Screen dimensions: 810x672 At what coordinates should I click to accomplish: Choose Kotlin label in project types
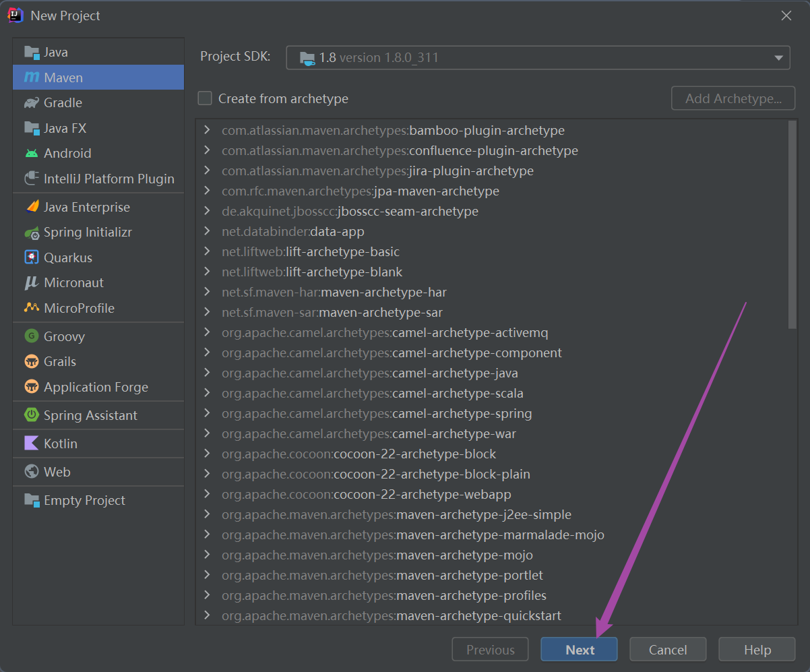[61, 444]
